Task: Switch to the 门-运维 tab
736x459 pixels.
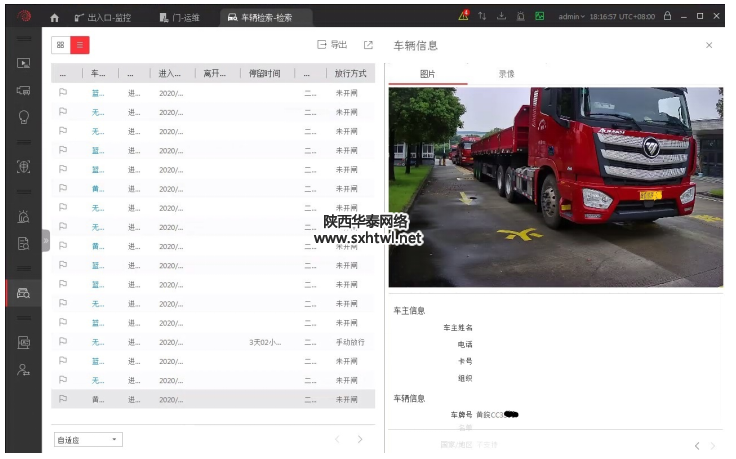Action: [x=180, y=18]
